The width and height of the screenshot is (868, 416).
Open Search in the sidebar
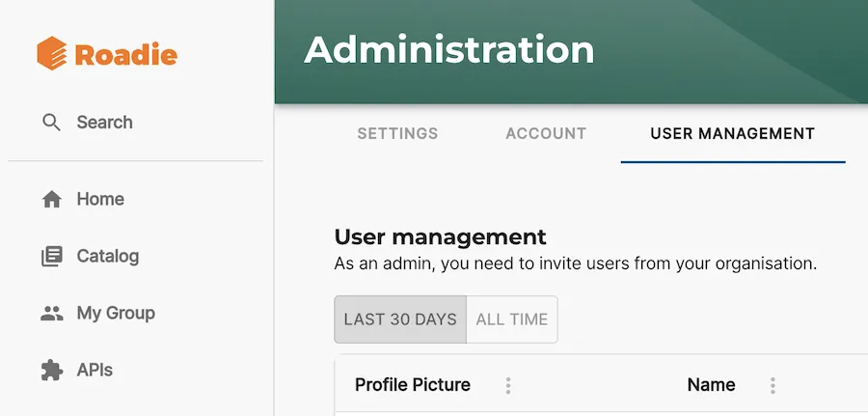[104, 123]
